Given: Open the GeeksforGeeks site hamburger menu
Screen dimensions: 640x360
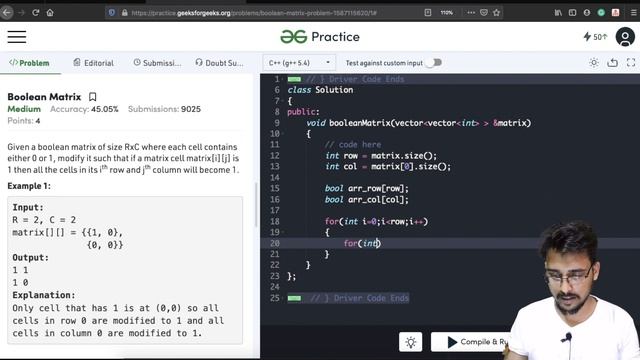Looking at the screenshot, I should pos(17,37).
